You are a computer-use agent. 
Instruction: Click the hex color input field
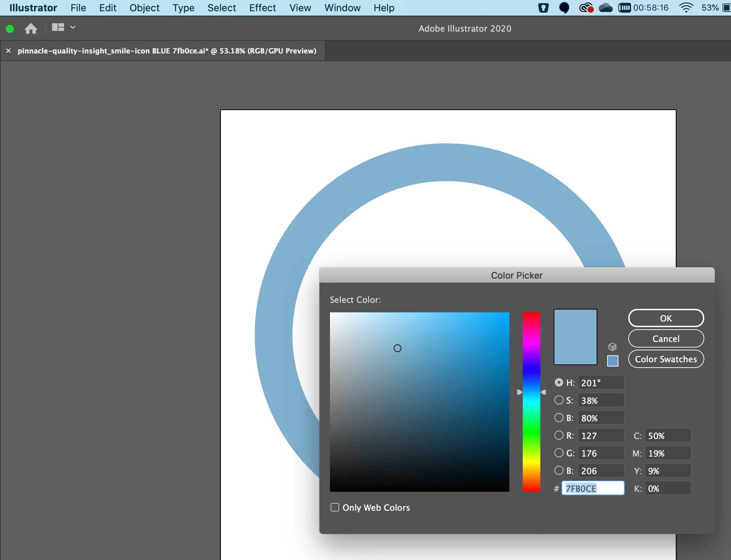click(593, 488)
